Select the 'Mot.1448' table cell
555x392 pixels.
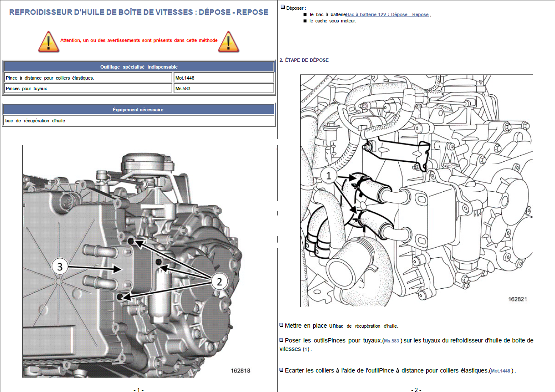(224, 78)
